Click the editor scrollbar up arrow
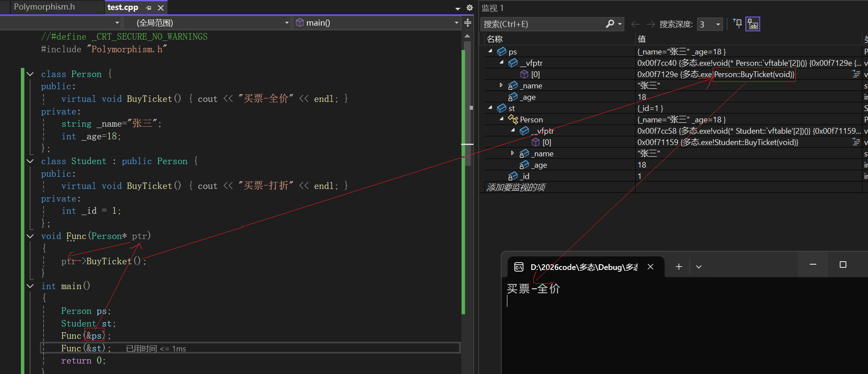The width and height of the screenshot is (868, 374). pyautogui.click(x=467, y=36)
